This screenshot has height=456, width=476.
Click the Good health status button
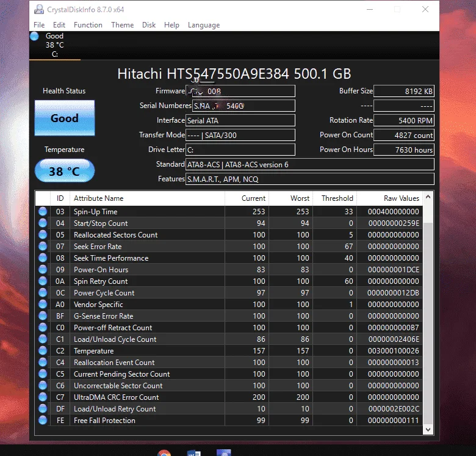[x=65, y=118]
